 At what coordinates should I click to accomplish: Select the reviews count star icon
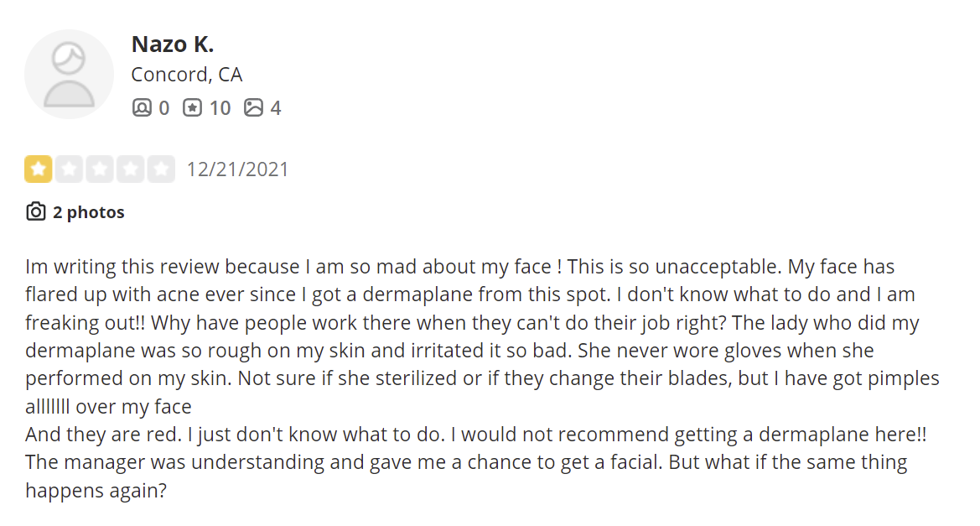click(x=193, y=107)
